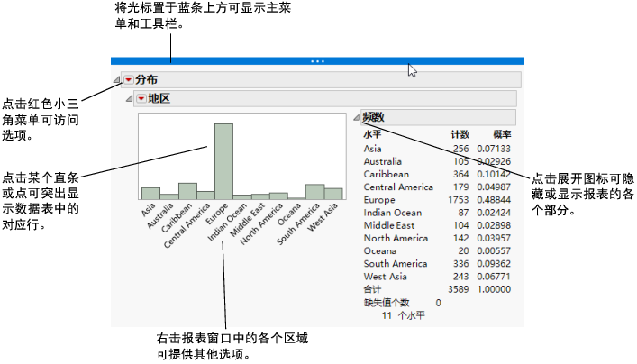Viewport: 637px width, 364px height.
Task: Click the 分布 outline header title
Action: click(146, 79)
